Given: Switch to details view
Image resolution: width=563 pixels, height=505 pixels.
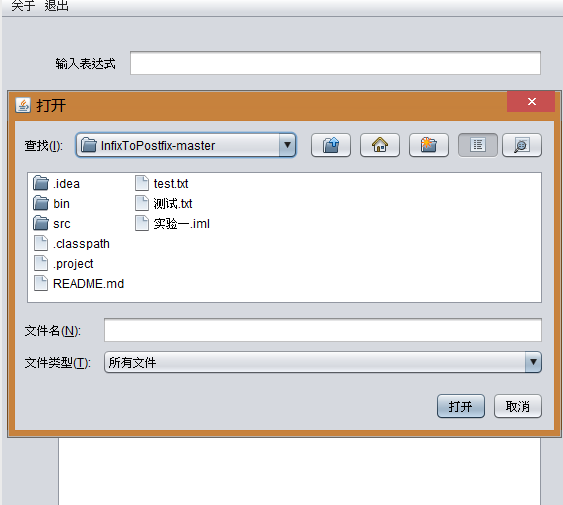Looking at the screenshot, I should click(522, 145).
